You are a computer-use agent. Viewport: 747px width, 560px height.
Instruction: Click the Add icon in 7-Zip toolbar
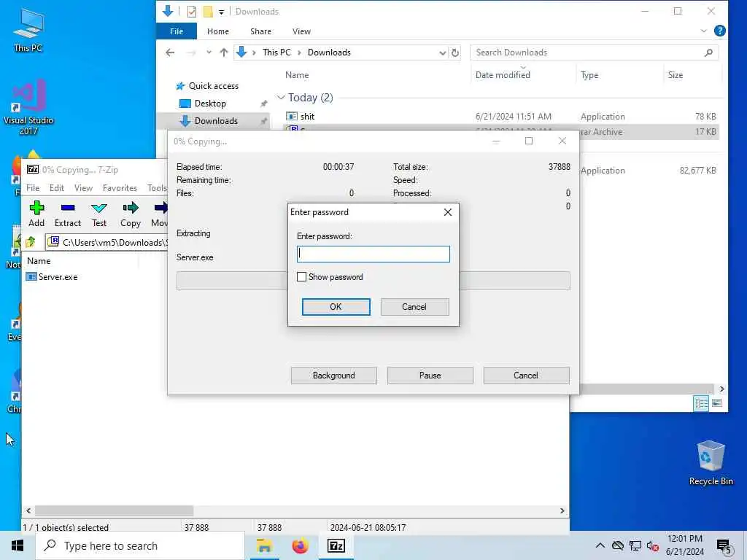[x=36, y=208]
